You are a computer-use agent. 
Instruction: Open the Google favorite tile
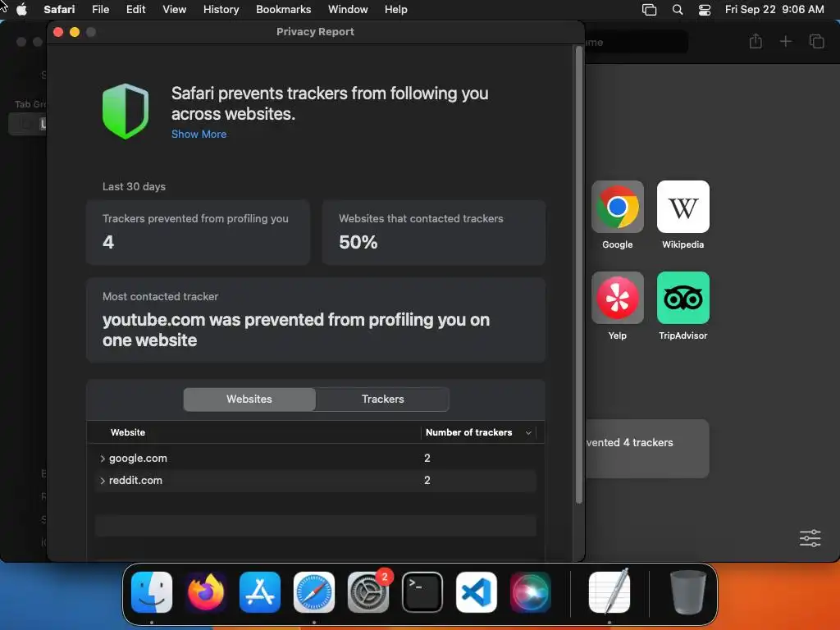[x=617, y=207]
